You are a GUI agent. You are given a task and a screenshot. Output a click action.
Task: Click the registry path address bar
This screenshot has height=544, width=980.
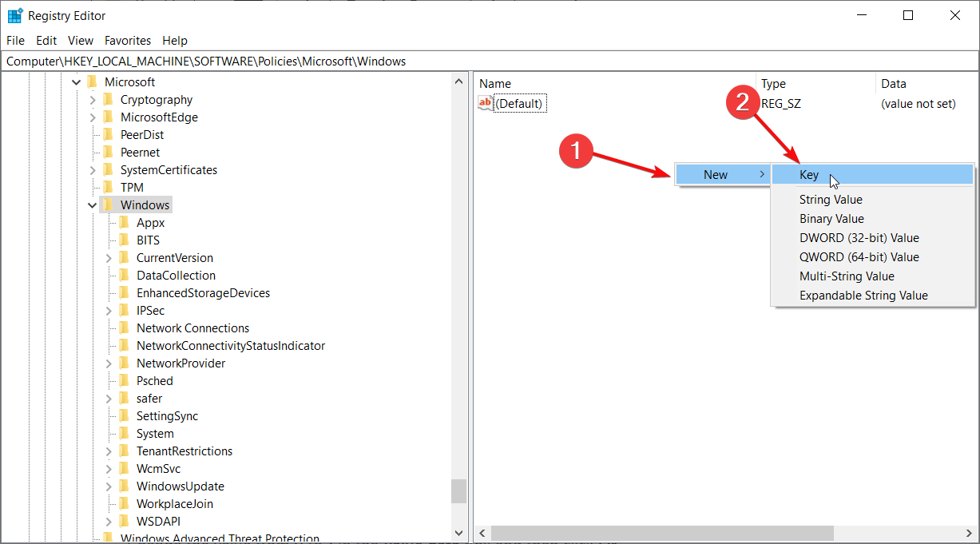pyautogui.click(x=490, y=62)
